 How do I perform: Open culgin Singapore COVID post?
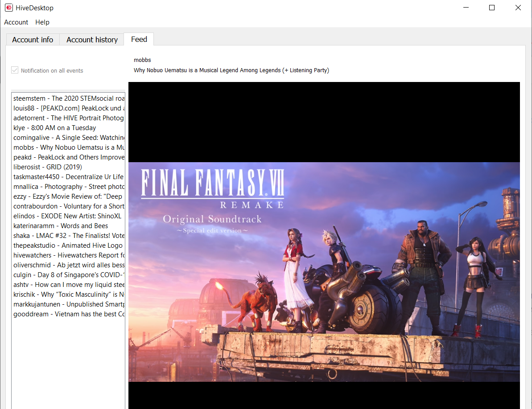pos(69,275)
